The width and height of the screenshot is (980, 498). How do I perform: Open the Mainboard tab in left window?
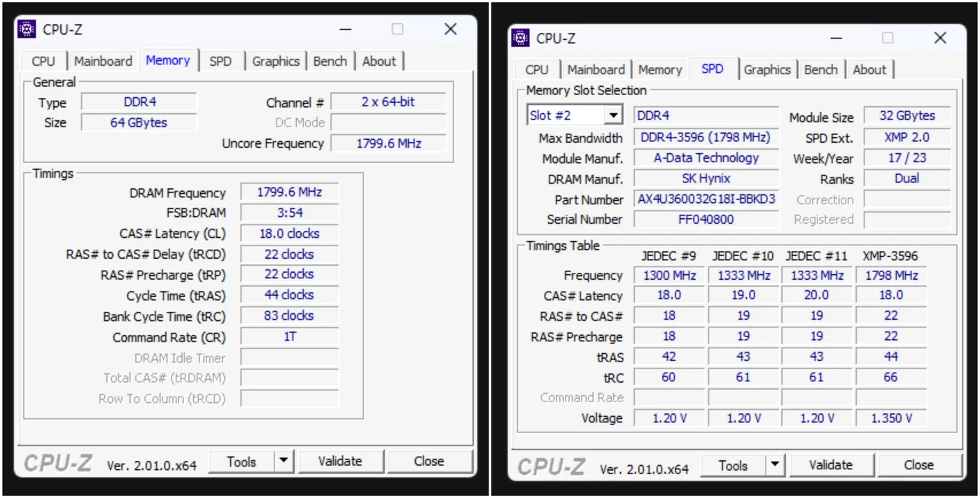pyautogui.click(x=103, y=61)
